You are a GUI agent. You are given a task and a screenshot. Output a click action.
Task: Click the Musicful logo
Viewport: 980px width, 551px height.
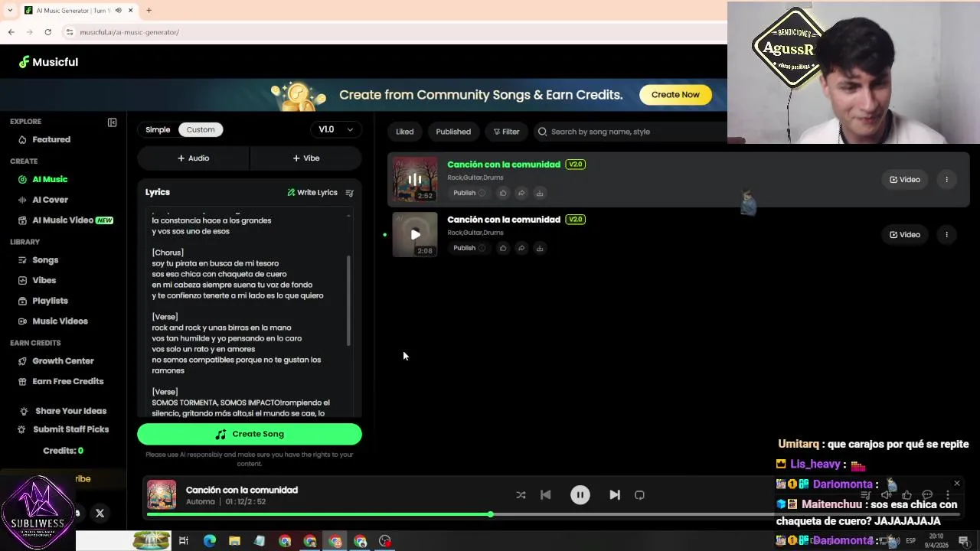(x=48, y=62)
